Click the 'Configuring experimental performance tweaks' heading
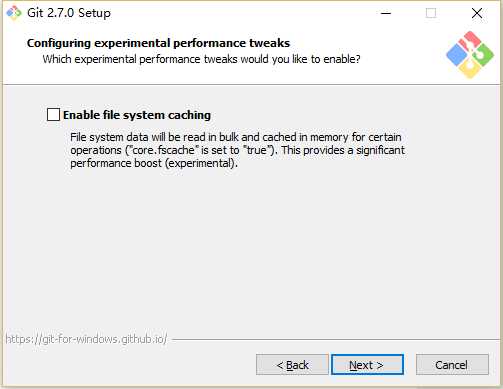The width and height of the screenshot is (503, 389). pyautogui.click(x=158, y=43)
